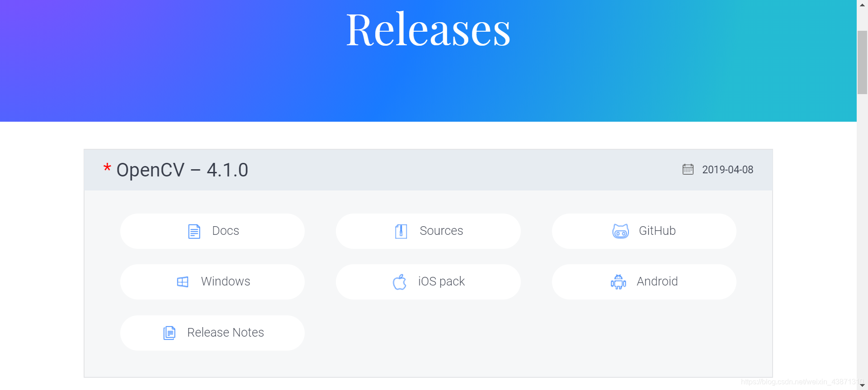Click the scrollbar down arrow

coord(862,385)
